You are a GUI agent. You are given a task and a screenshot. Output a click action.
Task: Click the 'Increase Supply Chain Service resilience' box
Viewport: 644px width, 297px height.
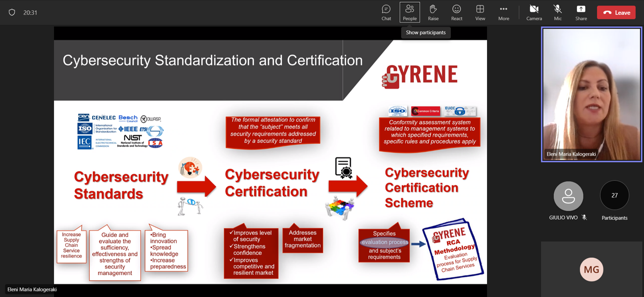point(72,245)
